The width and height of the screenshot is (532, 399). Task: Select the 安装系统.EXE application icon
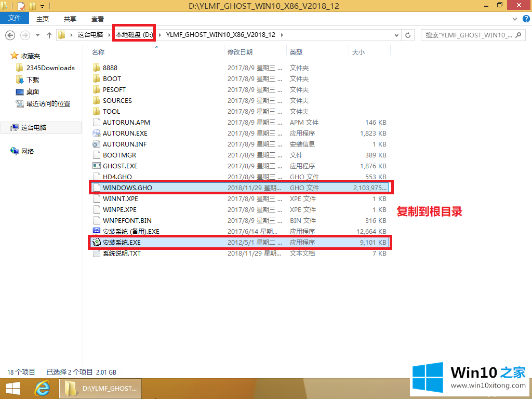(x=96, y=242)
